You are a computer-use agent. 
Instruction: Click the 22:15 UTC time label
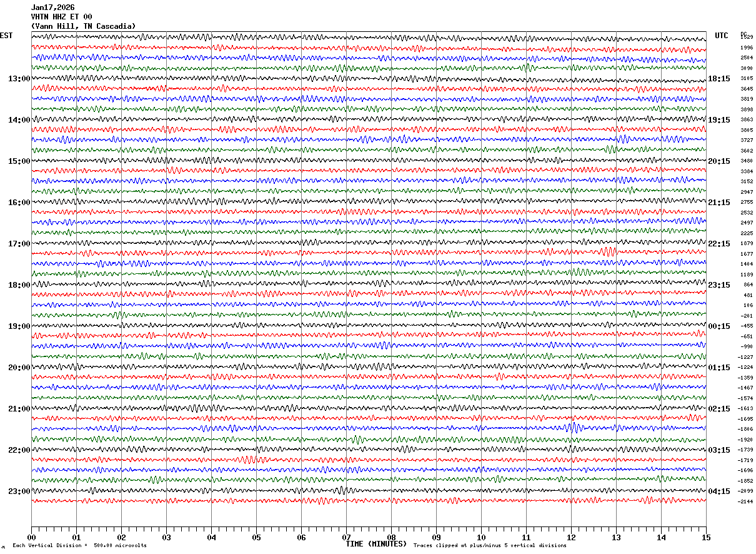pos(719,244)
